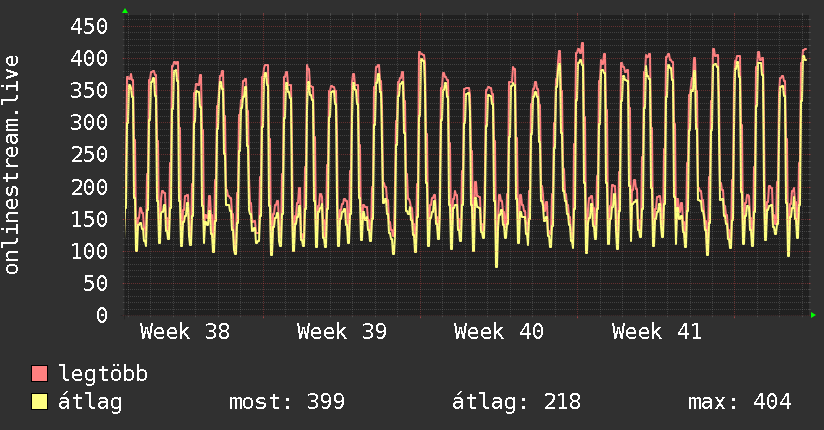Screen dimensions: 824x430
Task: Click the green arrow atop the y-axis
Action: pos(125,11)
